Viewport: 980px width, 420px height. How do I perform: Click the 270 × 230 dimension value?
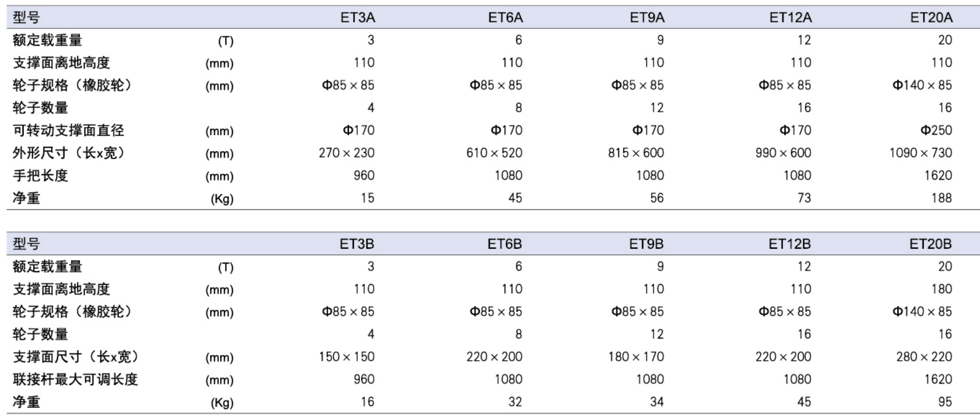(x=346, y=153)
